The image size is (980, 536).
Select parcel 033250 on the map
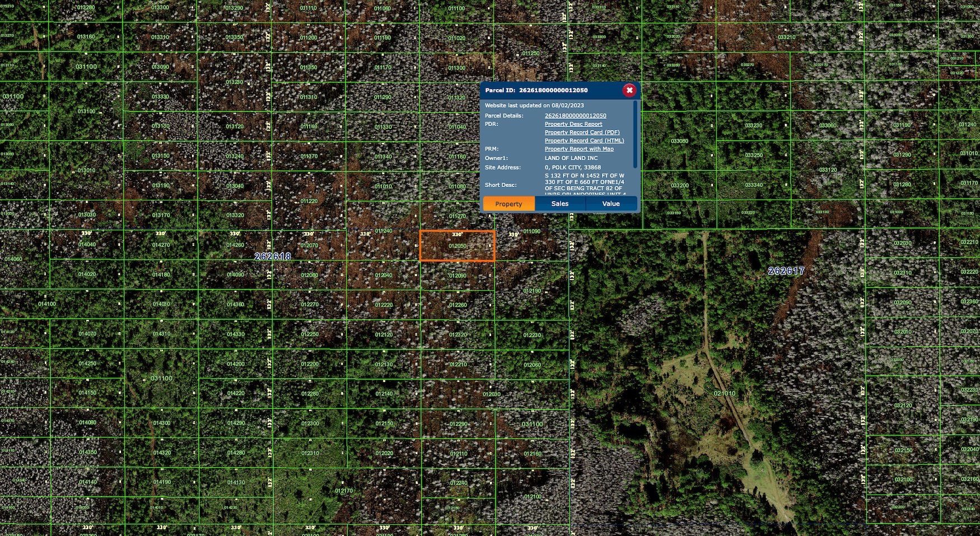(753, 155)
